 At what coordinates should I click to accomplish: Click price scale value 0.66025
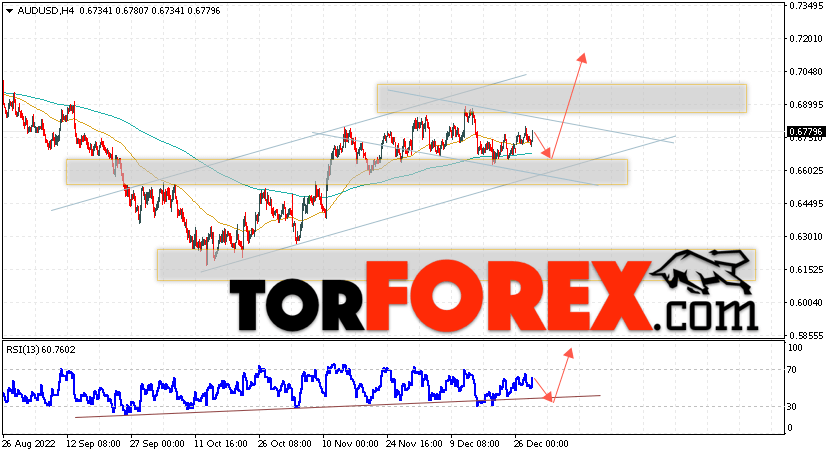(x=806, y=170)
